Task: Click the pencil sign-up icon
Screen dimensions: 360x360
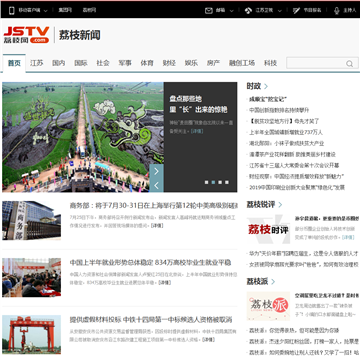Action: coord(296,10)
